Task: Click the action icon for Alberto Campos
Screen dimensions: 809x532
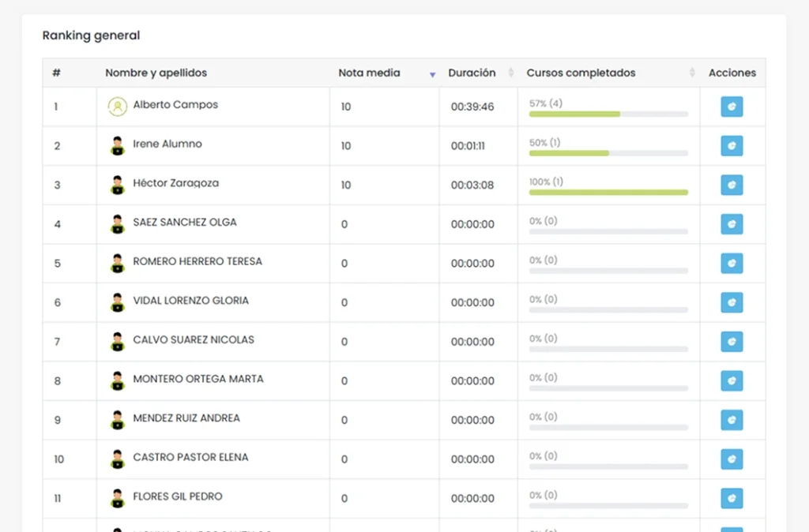Action: click(732, 107)
